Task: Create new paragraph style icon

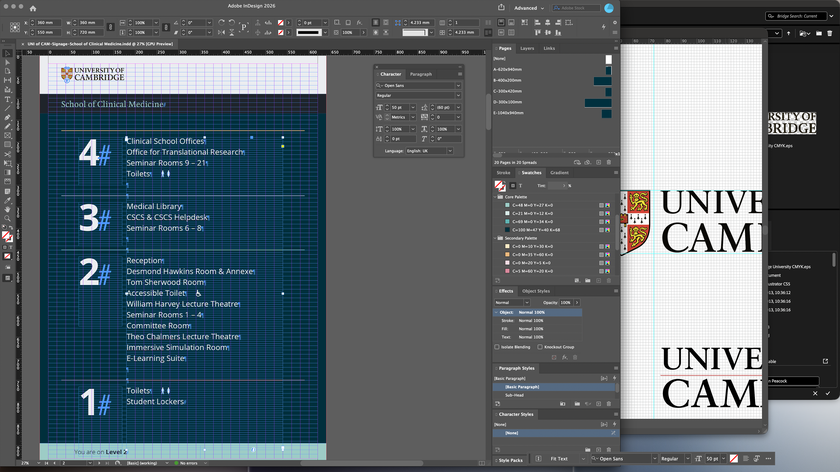Action: [x=598, y=404]
